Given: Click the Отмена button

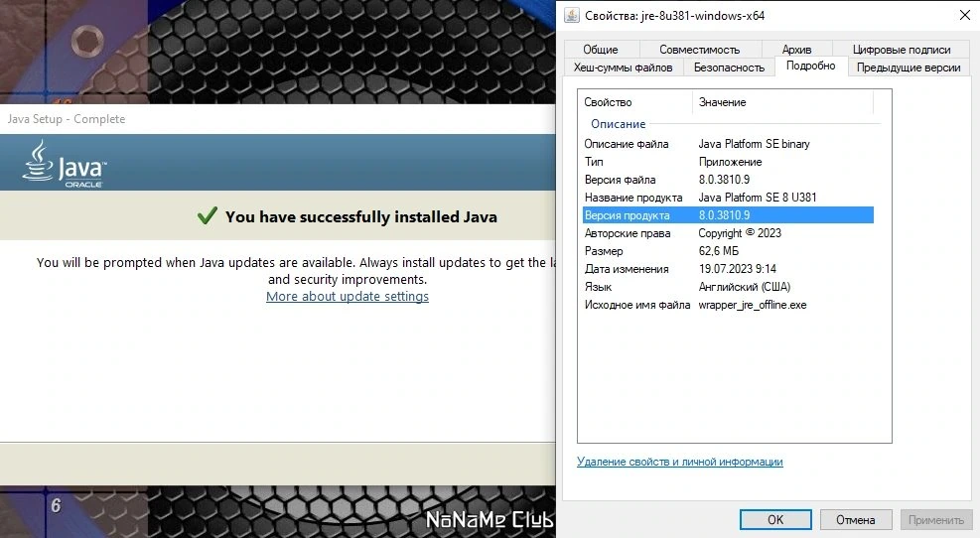Looking at the screenshot, I should coord(855,520).
